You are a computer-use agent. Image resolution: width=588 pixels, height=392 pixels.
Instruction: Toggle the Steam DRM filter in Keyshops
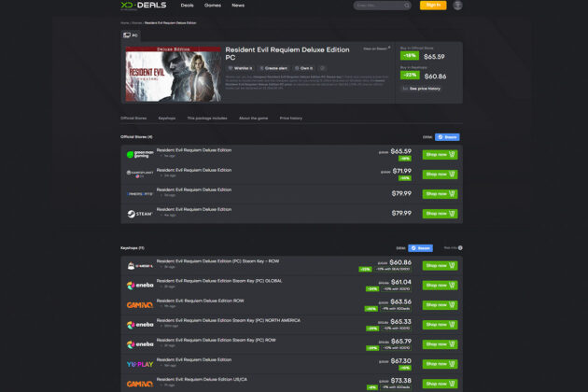point(420,248)
